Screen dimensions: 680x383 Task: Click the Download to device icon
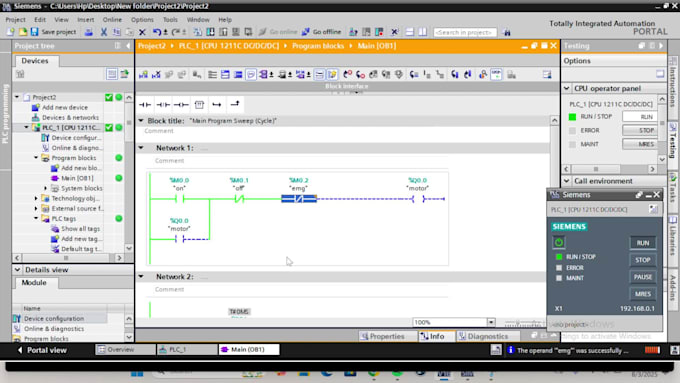pyautogui.click(x=210, y=32)
